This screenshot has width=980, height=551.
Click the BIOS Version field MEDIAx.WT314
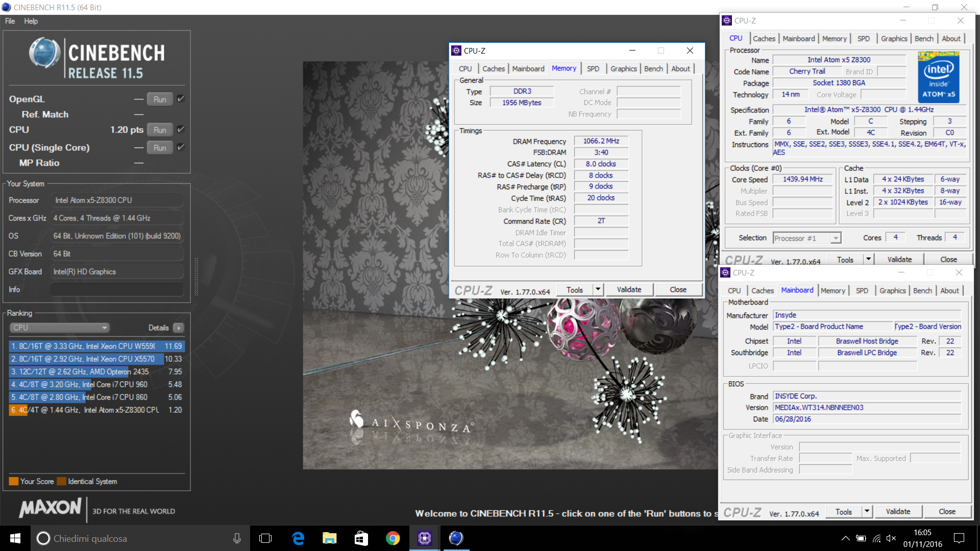point(867,407)
